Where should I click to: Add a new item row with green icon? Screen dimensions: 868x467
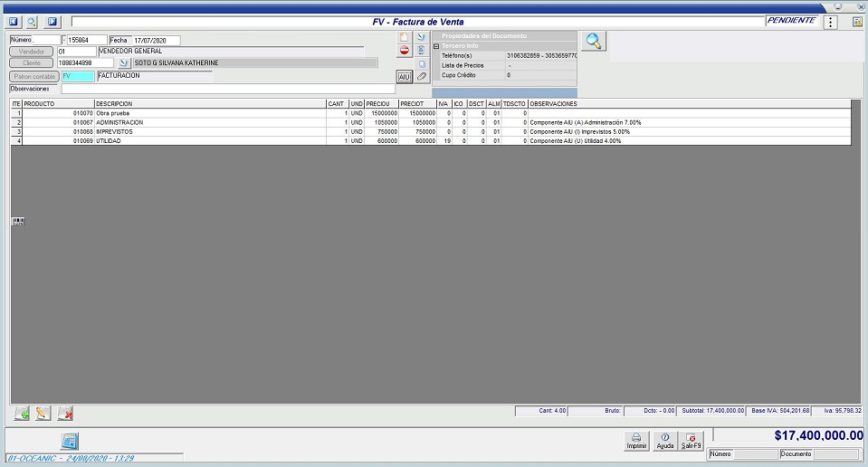tap(22, 414)
